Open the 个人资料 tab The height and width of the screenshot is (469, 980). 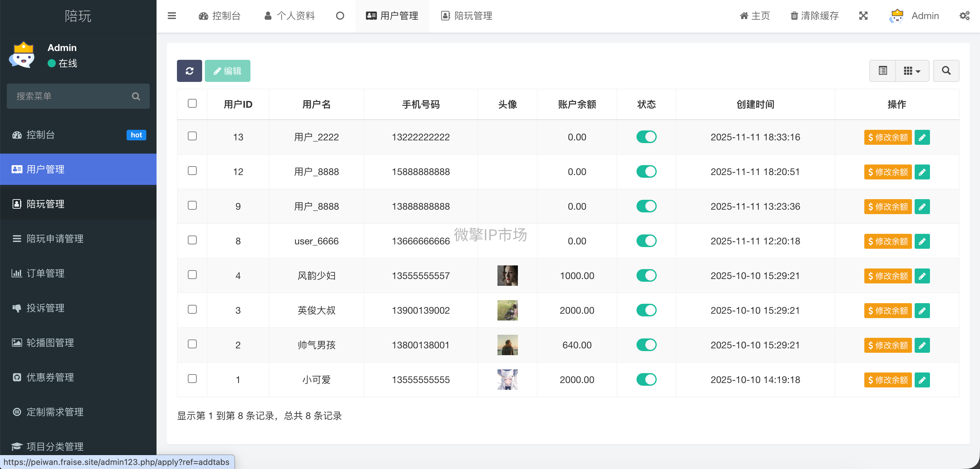tap(289, 16)
